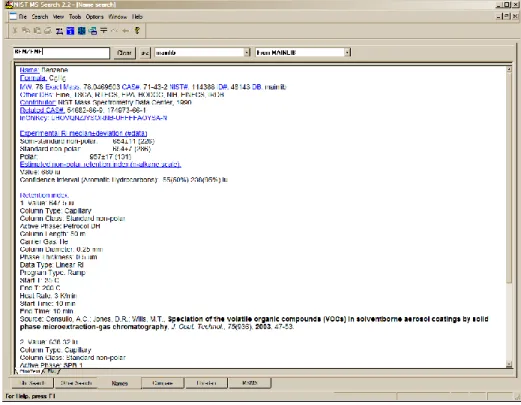This screenshot has width=521, height=405.
Task: Click the 'Carrier Gas: He' line
Action: [x=44, y=241]
